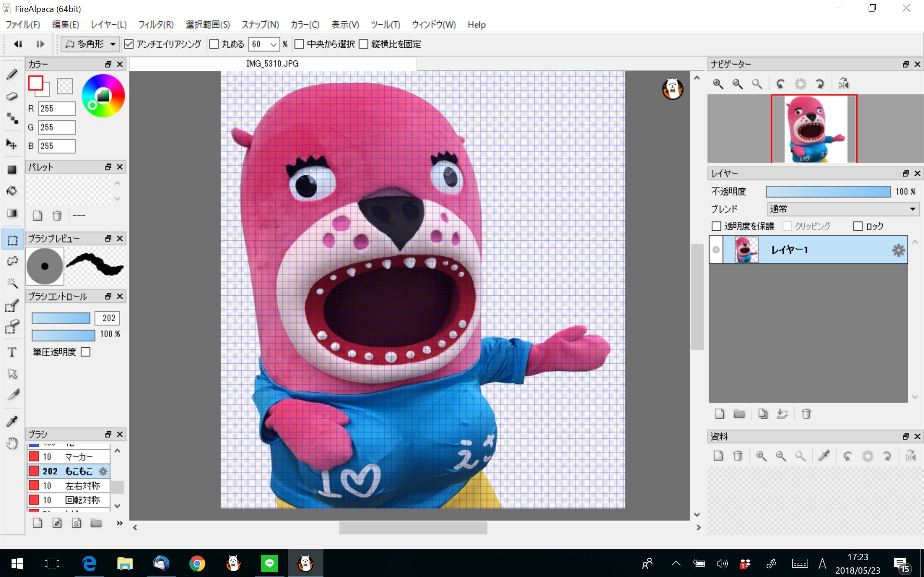
Task: Open the ブレンド mode dropdown
Action: coord(843,209)
